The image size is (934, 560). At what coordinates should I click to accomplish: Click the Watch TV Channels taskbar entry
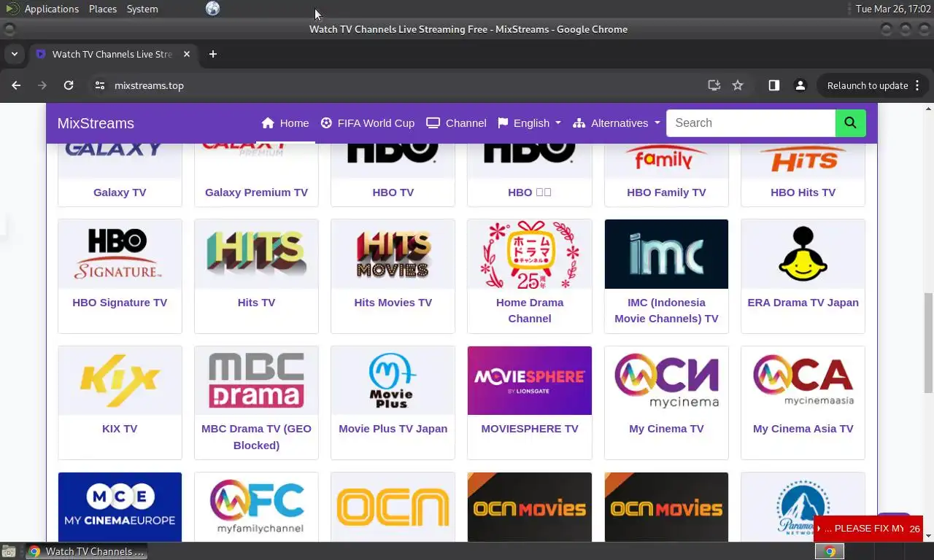pos(87,551)
